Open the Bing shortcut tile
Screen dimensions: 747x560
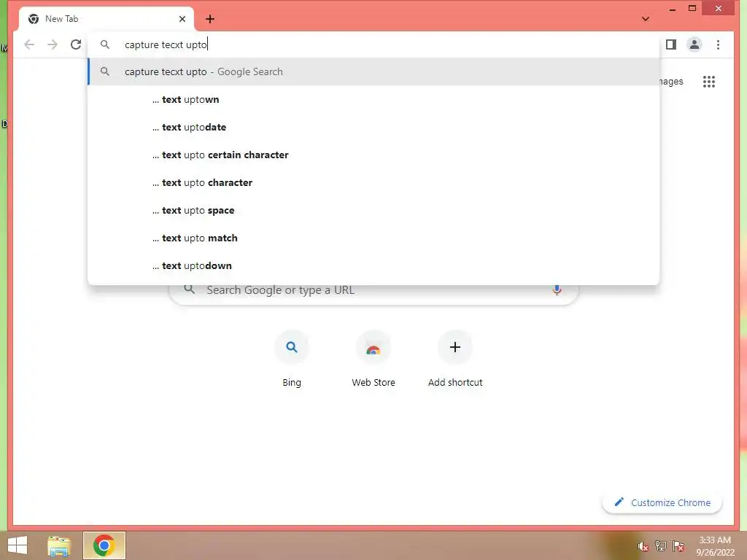tap(292, 359)
